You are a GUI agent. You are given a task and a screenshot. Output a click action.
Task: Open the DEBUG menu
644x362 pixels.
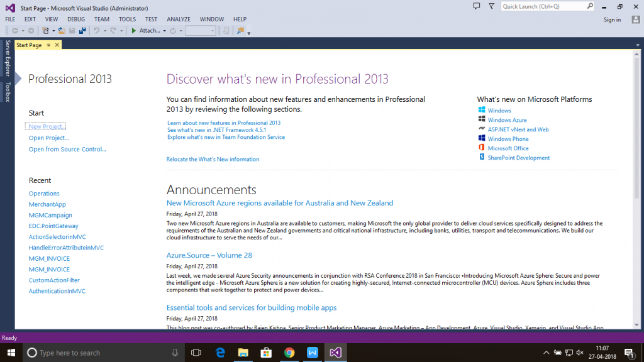tap(76, 19)
